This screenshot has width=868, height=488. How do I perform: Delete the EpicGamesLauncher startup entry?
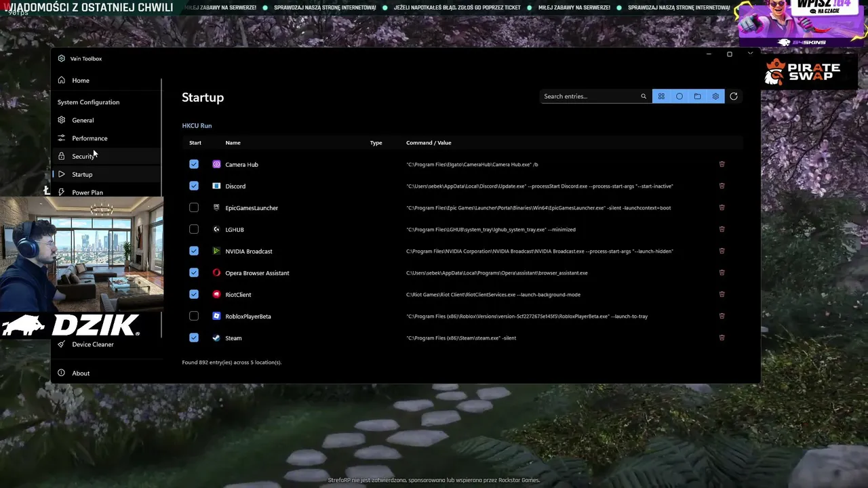[x=722, y=207]
